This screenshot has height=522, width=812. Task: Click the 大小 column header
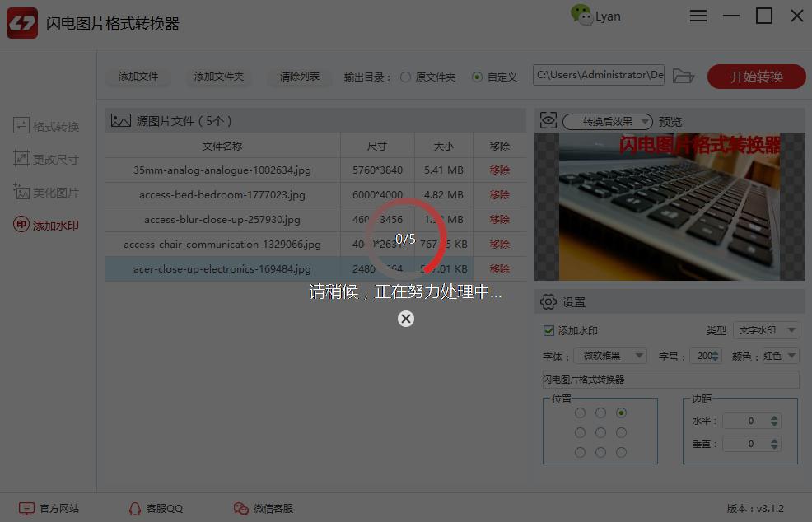tap(443, 146)
